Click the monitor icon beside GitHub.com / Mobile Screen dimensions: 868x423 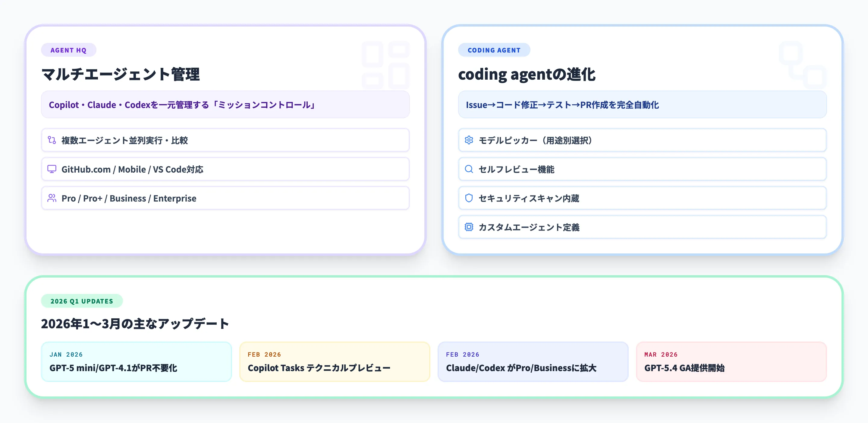click(52, 169)
